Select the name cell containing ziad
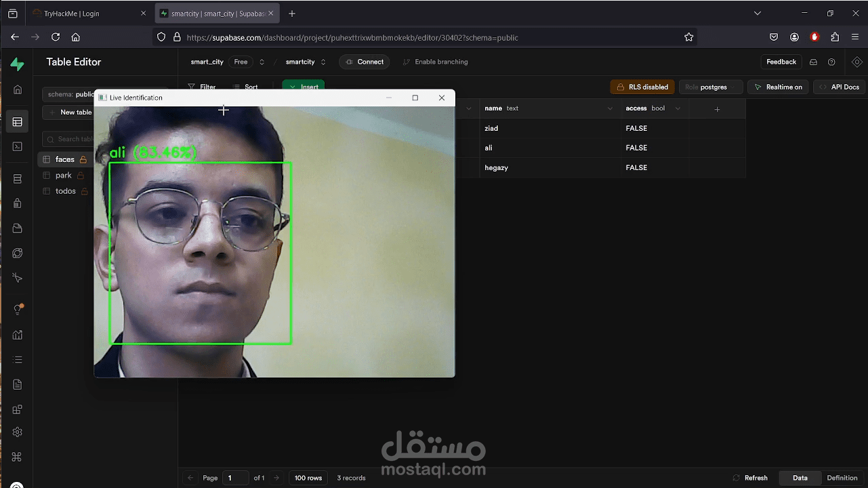 click(550, 128)
